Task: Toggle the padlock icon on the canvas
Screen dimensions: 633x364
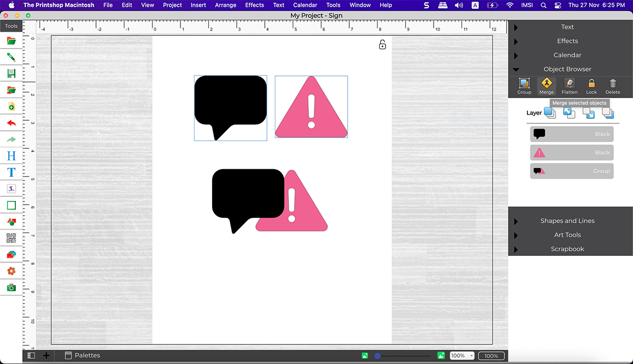Action: [382, 45]
